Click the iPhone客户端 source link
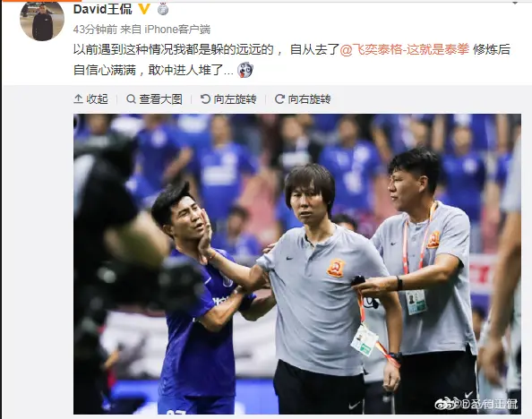Image resolution: width=532 pixels, height=419 pixels. click(177, 30)
